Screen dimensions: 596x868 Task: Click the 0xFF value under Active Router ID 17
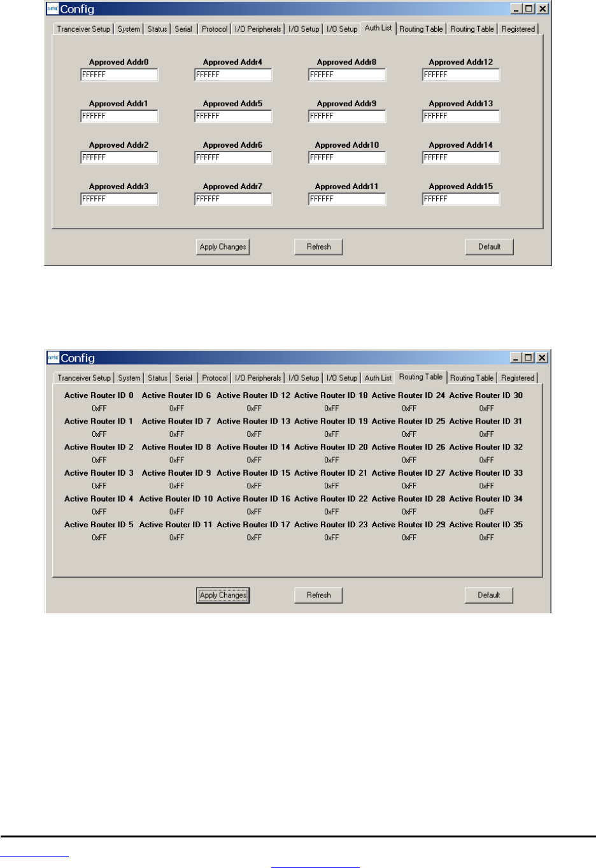(254, 538)
